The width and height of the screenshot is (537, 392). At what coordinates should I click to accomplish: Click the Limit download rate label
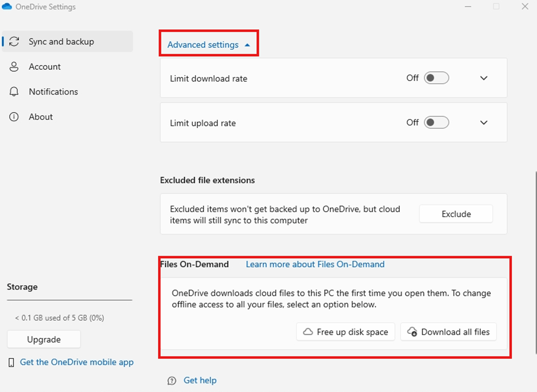pyautogui.click(x=208, y=79)
